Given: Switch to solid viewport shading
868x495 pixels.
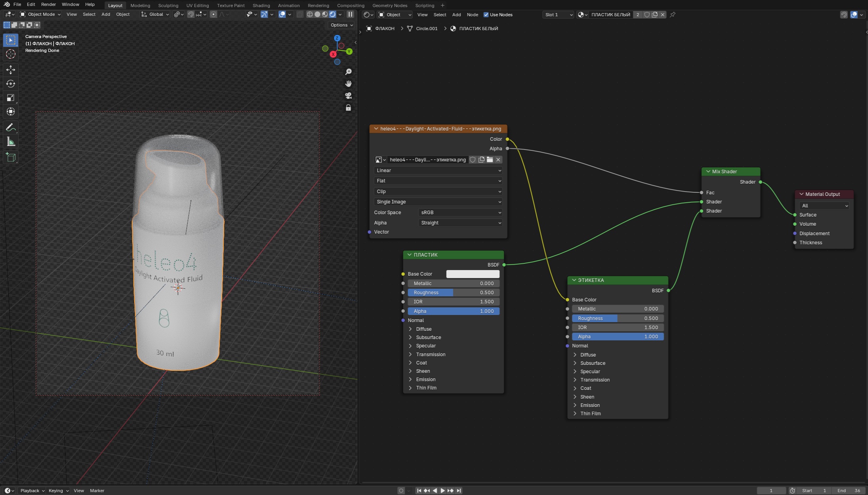Looking at the screenshot, I should tap(317, 14).
